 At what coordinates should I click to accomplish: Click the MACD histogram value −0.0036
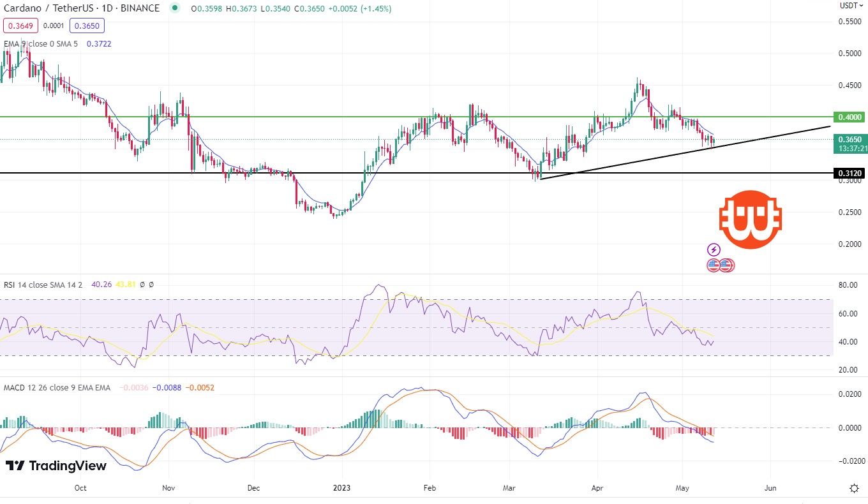click(x=133, y=387)
